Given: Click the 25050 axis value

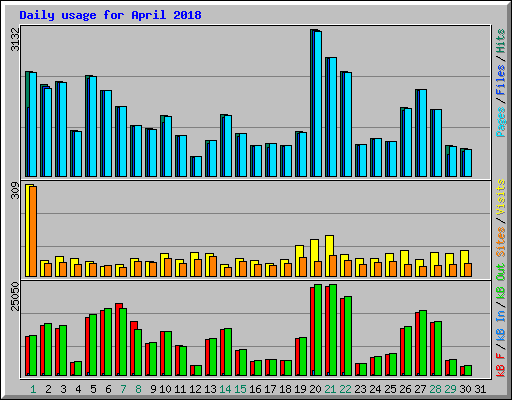Looking at the screenshot, I should (15, 297).
